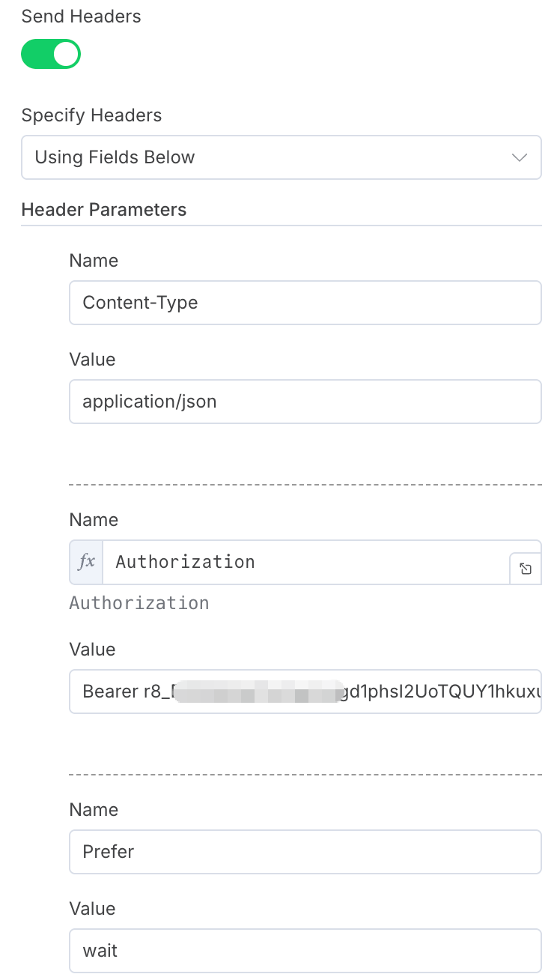Click the Bearer token value field
This screenshot has width=560, height=980.
(x=305, y=691)
